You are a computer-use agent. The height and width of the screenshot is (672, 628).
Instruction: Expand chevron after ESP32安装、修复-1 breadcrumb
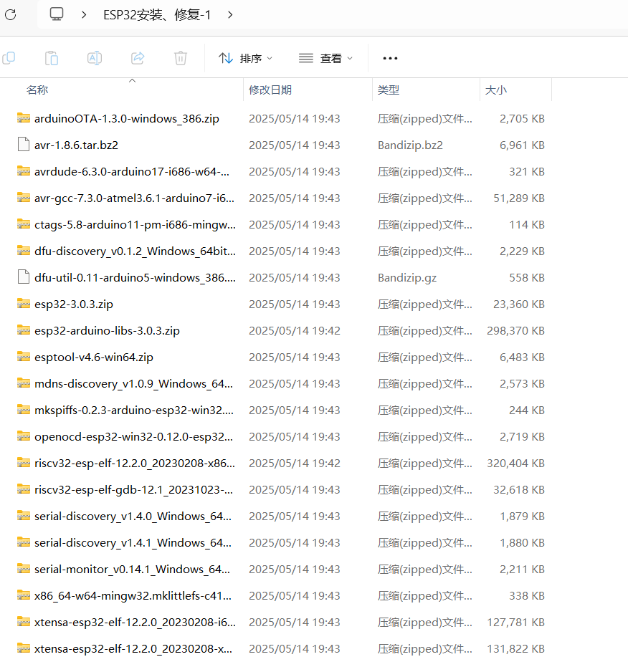coord(230,15)
